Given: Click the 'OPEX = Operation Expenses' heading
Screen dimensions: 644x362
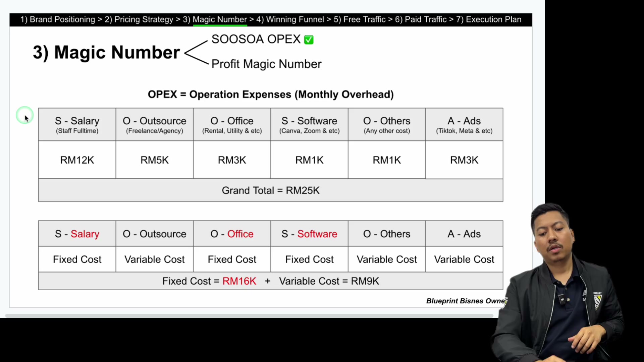Looking at the screenshot, I should coord(271,95).
